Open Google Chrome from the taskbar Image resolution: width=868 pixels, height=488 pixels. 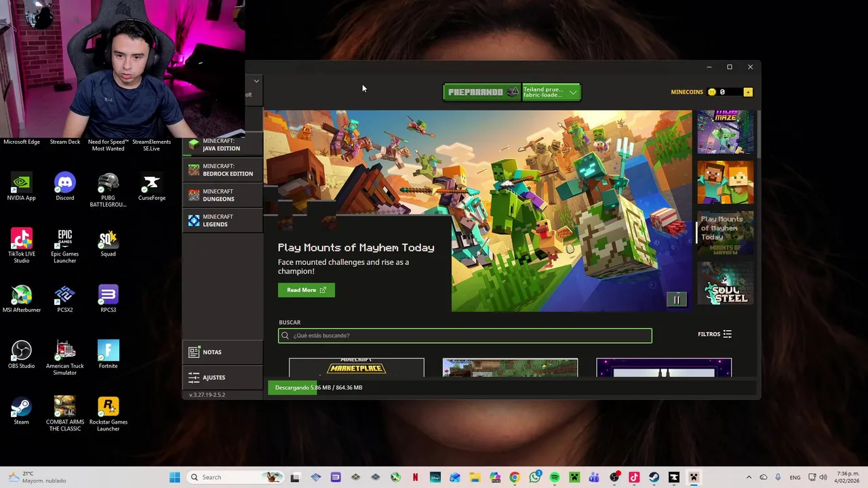click(x=514, y=477)
